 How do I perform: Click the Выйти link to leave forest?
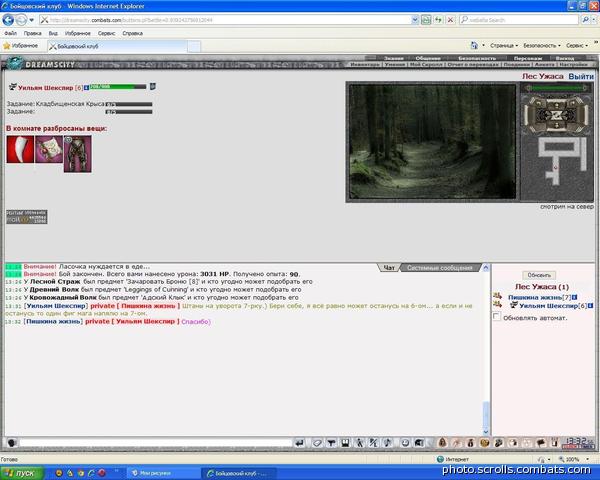[581, 76]
